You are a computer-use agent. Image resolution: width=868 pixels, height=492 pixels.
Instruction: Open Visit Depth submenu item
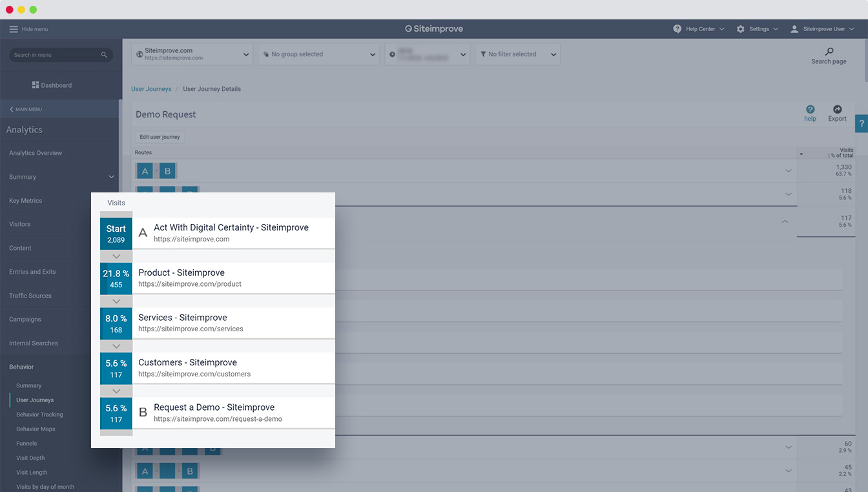pos(30,458)
